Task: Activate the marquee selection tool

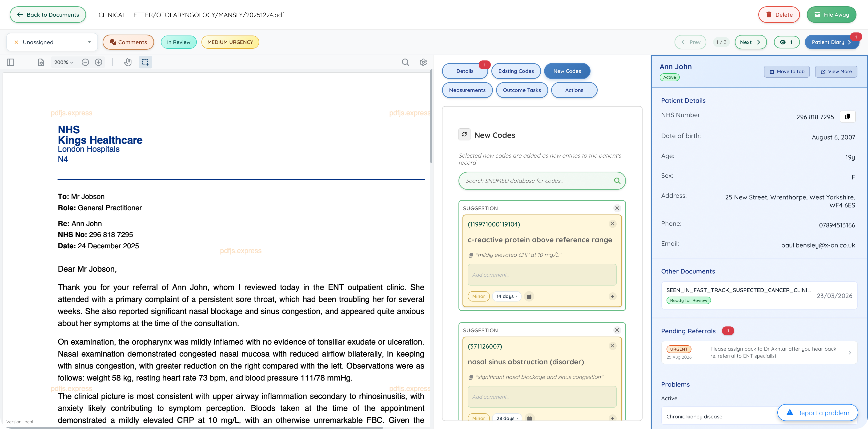Action: point(145,62)
